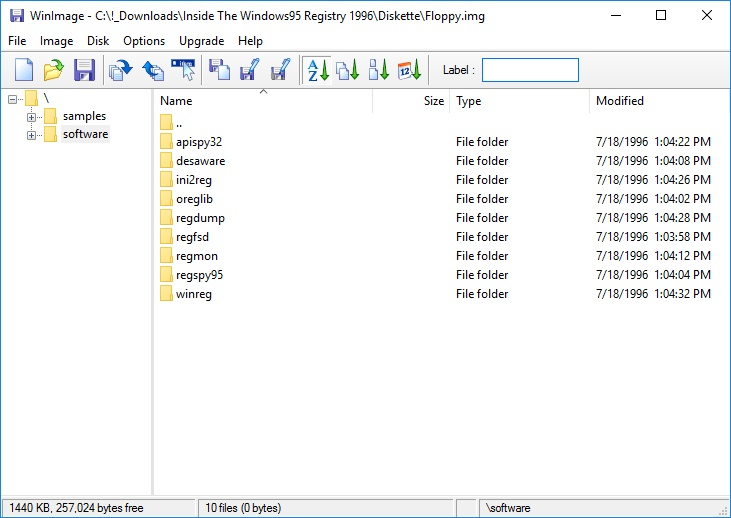Click the WinImage title bar app icon
Image resolution: width=731 pixels, height=518 pixels.
17,15
